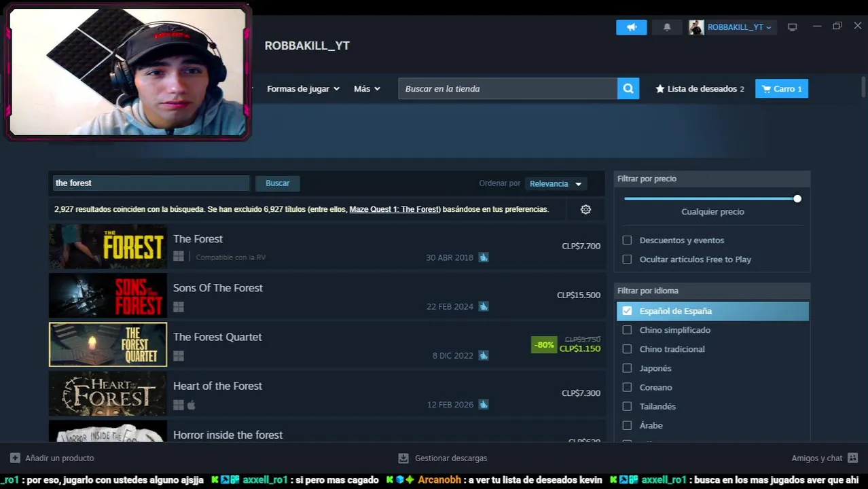Click Windows icon on The Forest row
Image resolution: width=868 pixels, height=489 pixels.
pos(178,257)
